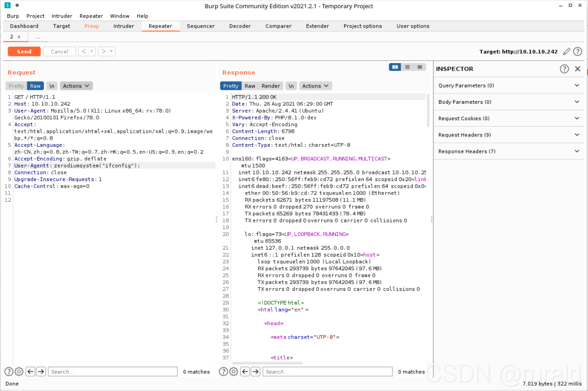Screen dimensions: 588x391
Task: Open response search settings gear
Action: tap(233, 371)
